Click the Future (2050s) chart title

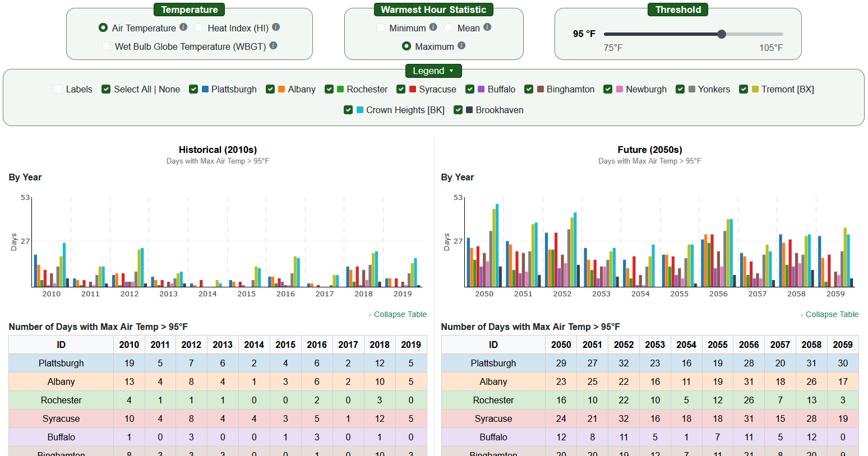pos(650,150)
